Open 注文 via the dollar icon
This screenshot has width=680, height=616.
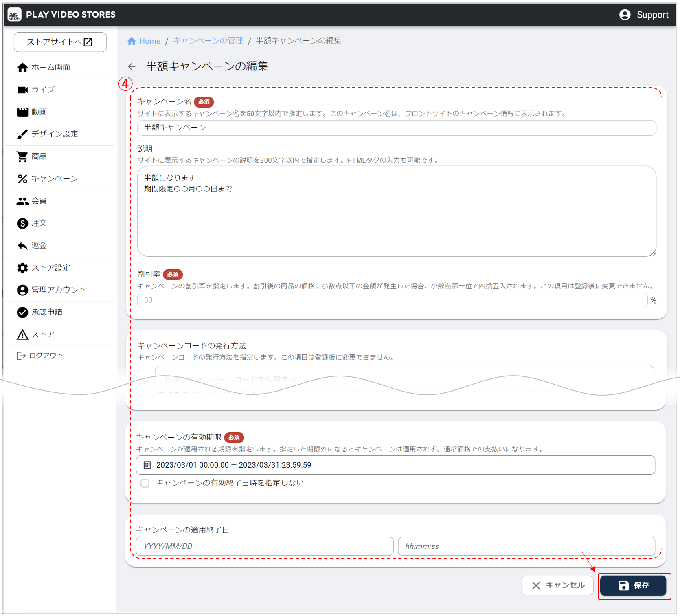click(22, 223)
